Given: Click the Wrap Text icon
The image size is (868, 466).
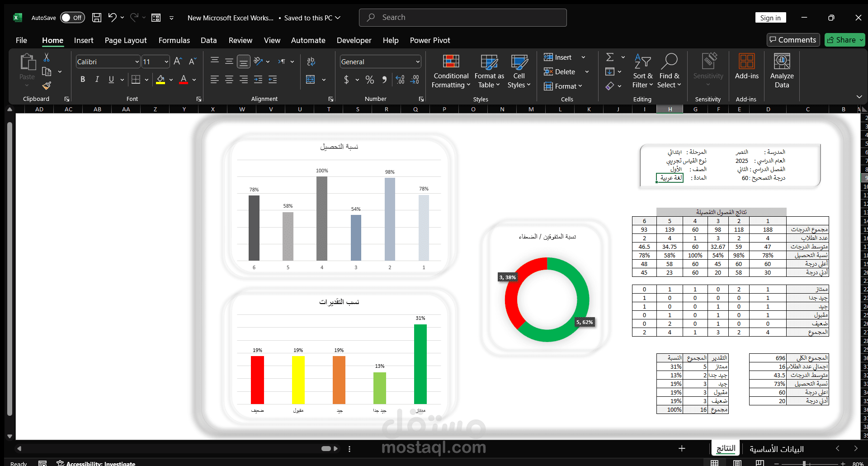Looking at the screenshot, I should click(311, 62).
